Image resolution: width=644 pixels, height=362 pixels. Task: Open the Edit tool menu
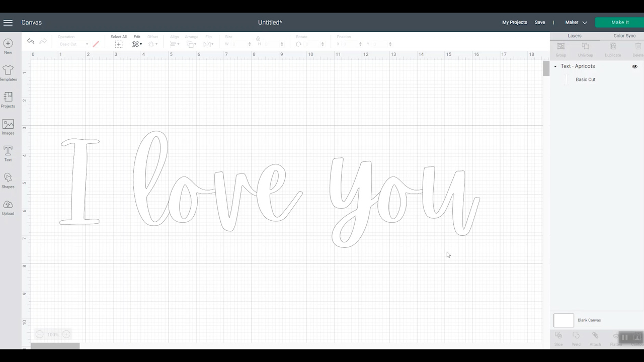point(137,44)
